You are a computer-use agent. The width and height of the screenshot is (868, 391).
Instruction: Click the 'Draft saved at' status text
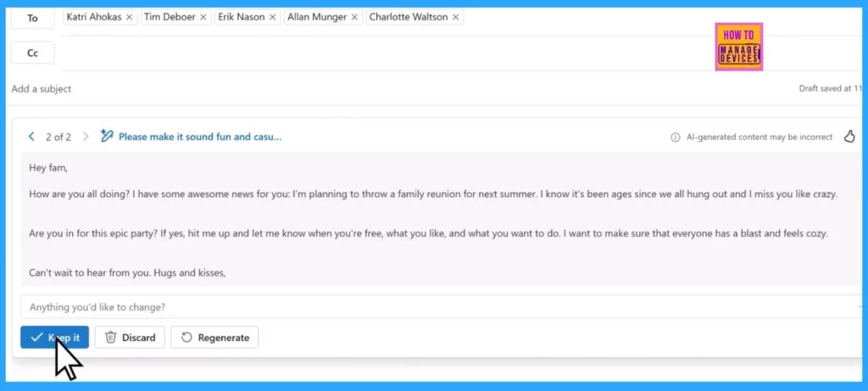(831, 88)
